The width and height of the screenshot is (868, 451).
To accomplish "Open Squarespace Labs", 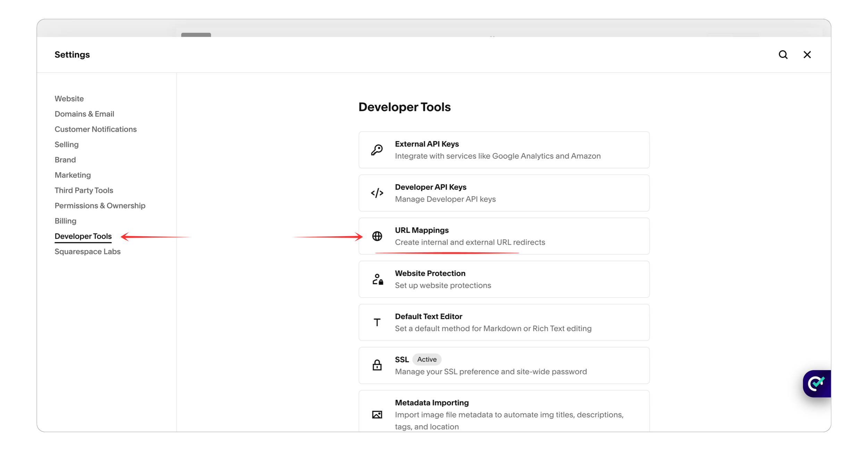I will [x=87, y=251].
